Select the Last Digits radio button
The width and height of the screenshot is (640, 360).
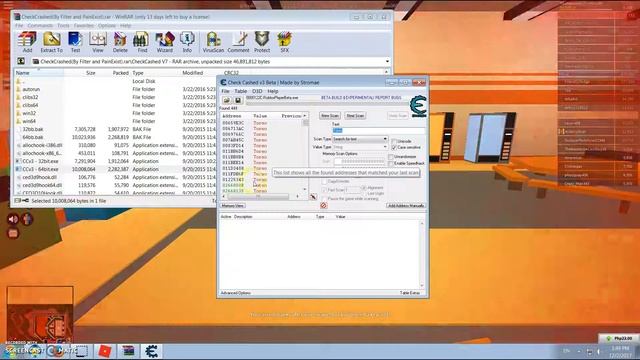(x=364, y=193)
